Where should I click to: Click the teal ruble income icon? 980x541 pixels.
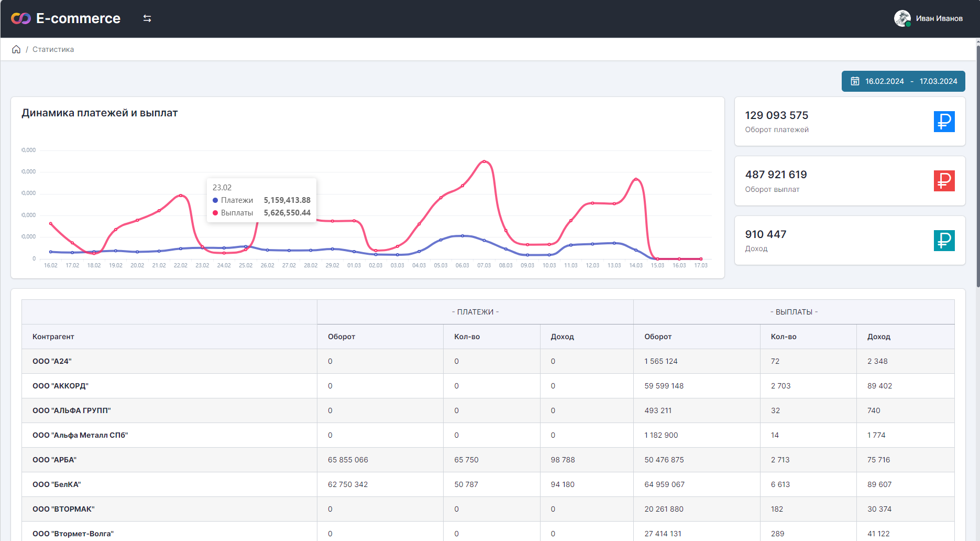click(x=944, y=241)
